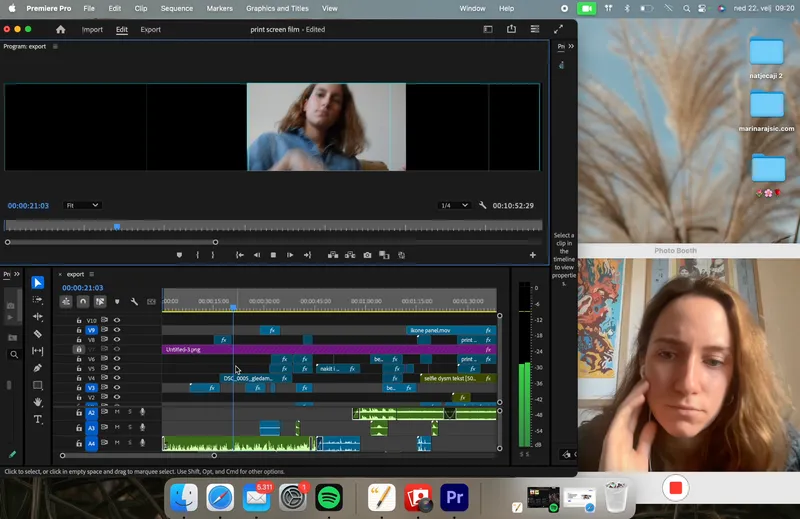Step back one frame
800x519 pixels.
pos(257,255)
